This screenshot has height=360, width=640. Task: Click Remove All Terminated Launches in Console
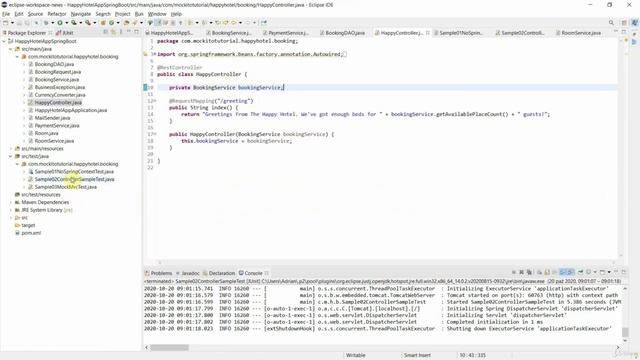[529, 272]
